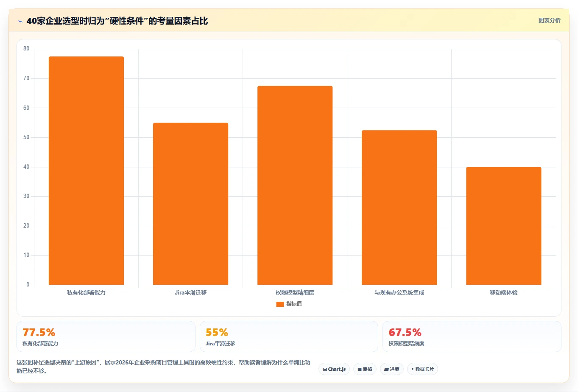Screen dimensions: 578x392
Task: Select the 移动端体验 bar
Action: coord(503,226)
